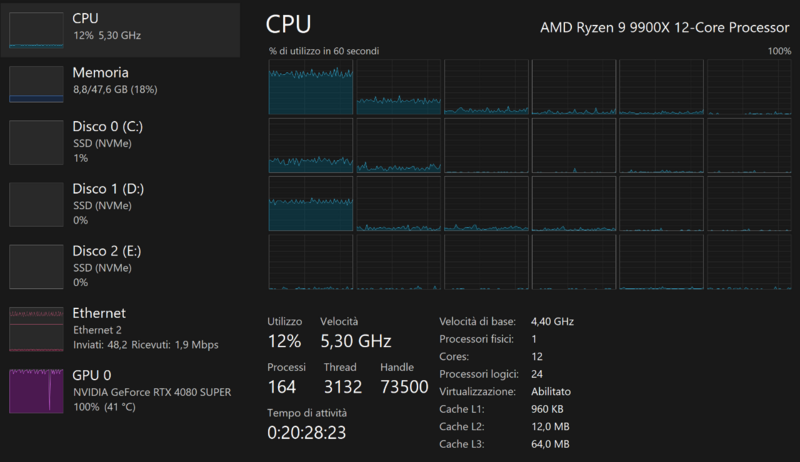This screenshot has height=462, width=800.
Task: Open the Disco 1 (D:) graph thumbnail
Action: point(35,205)
